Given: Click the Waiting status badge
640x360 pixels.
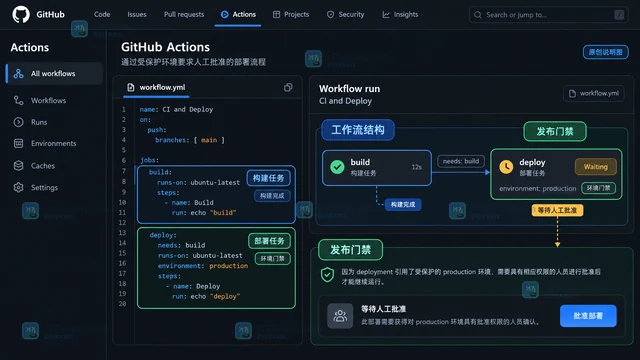Looking at the screenshot, I should point(596,167).
